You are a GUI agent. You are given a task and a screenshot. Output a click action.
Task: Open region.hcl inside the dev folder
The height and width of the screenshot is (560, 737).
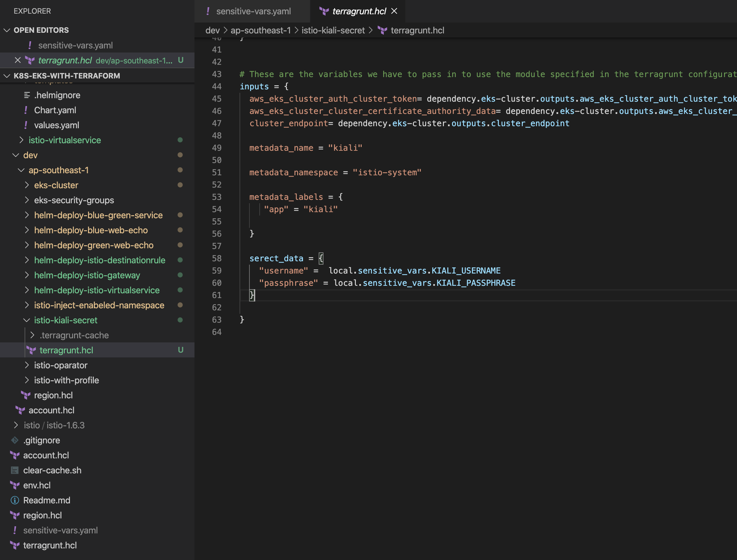[53, 395]
